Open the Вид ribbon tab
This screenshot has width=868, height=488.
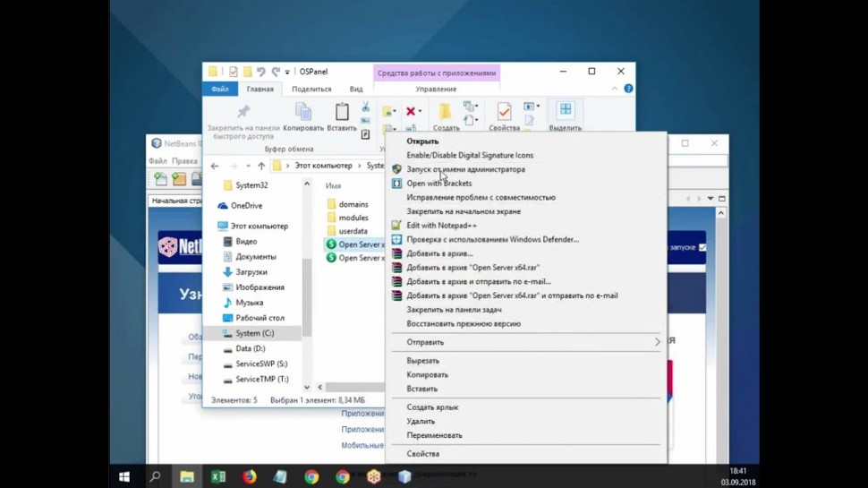tap(356, 89)
